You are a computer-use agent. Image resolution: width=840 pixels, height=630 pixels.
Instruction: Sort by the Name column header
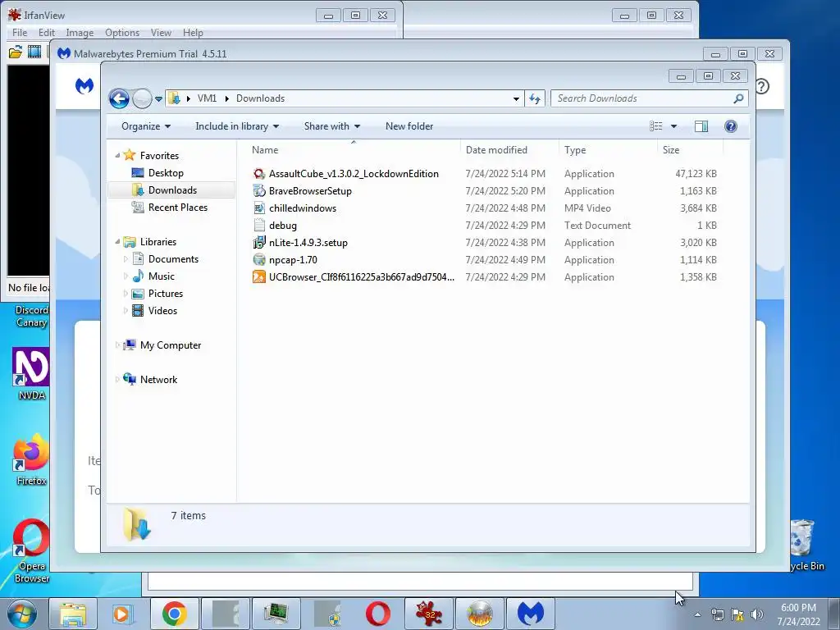pyautogui.click(x=265, y=150)
